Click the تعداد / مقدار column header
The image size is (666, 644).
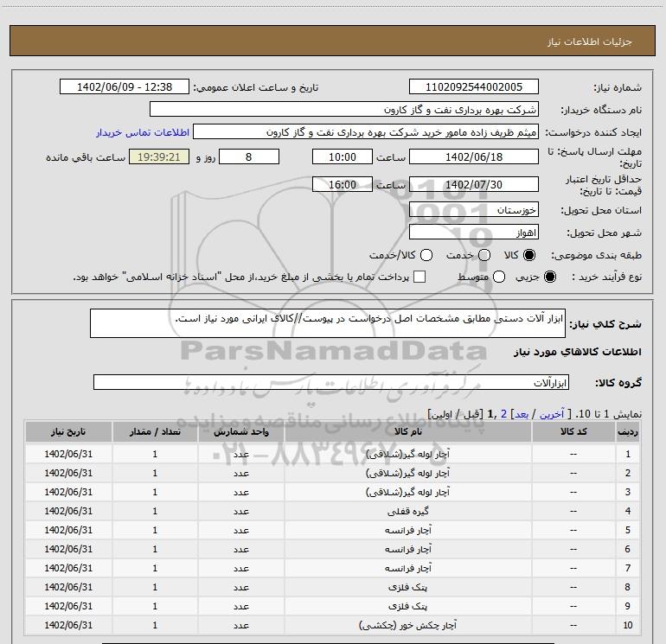click(155, 431)
